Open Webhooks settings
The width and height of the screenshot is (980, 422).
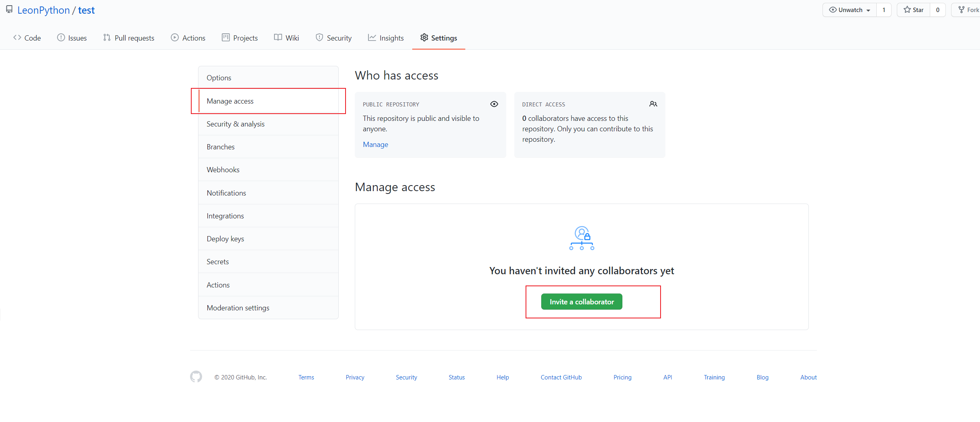[x=268, y=170]
